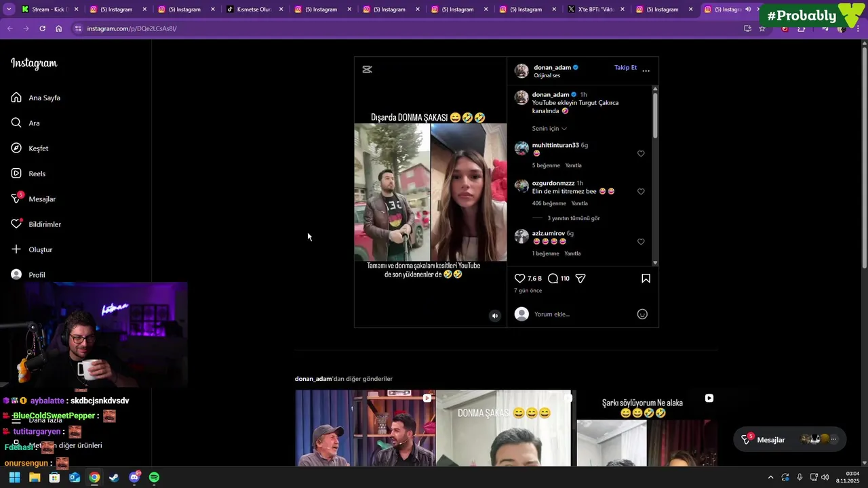Image resolution: width=868 pixels, height=488 pixels.
Task: Bookmark this page with the star icon
Action: [x=762, y=28]
